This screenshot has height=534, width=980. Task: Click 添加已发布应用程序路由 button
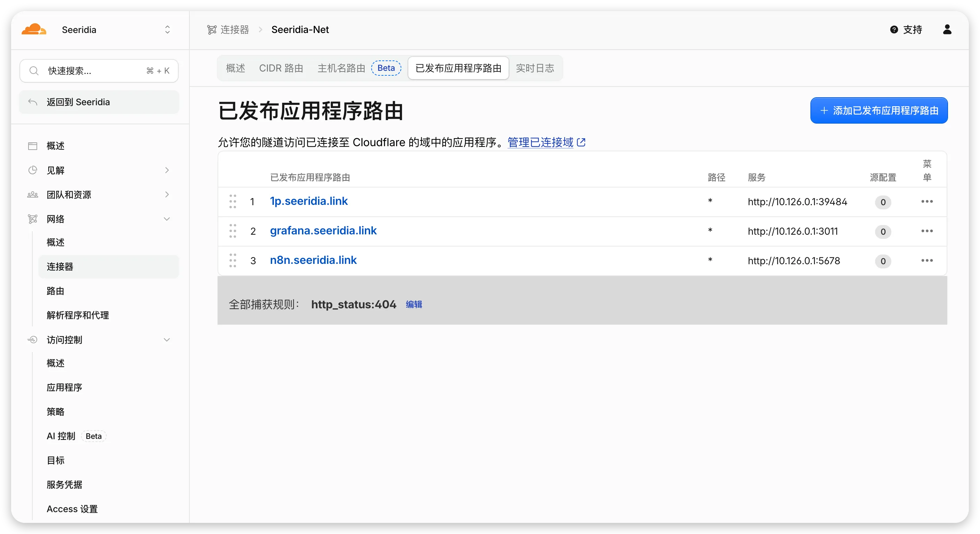[879, 111]
